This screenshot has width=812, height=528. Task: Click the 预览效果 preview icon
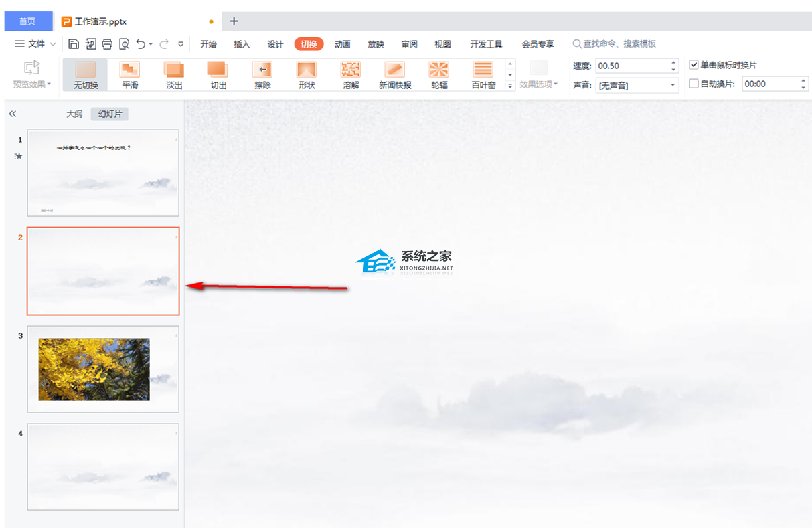(32, 68)
